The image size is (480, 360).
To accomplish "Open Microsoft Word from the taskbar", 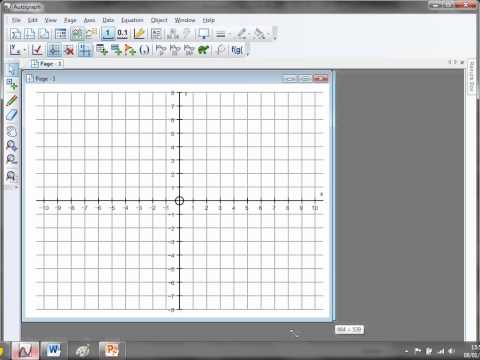I will (53, 350).
